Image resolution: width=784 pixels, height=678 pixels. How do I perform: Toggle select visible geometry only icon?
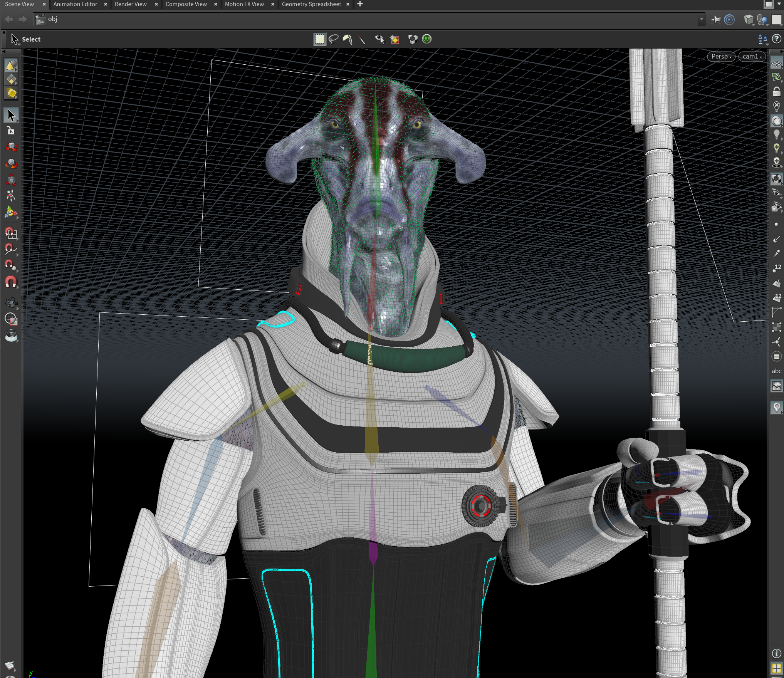380,39
